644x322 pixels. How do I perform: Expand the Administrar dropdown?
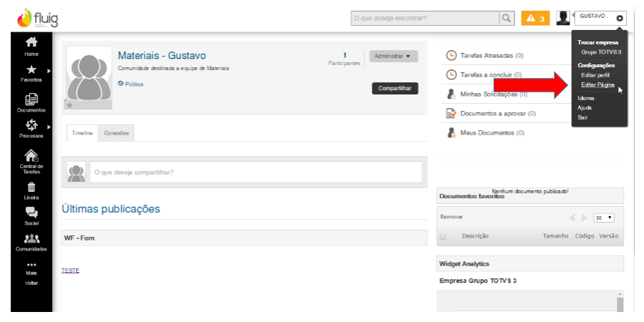393,56
